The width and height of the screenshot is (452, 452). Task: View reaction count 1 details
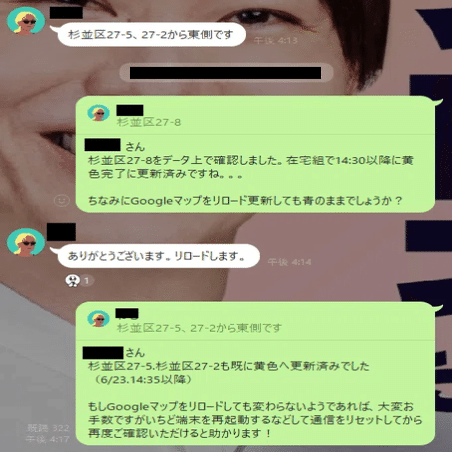(87, 281)
